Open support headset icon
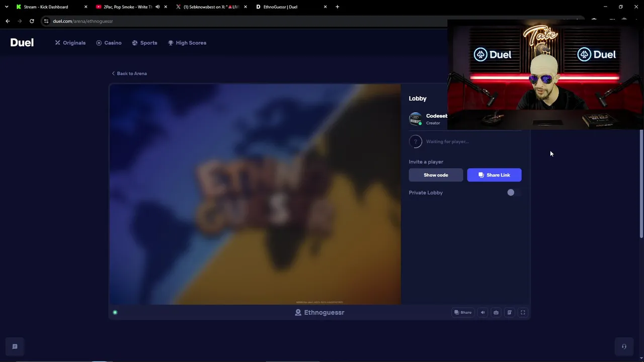 [x=624, y=346]
